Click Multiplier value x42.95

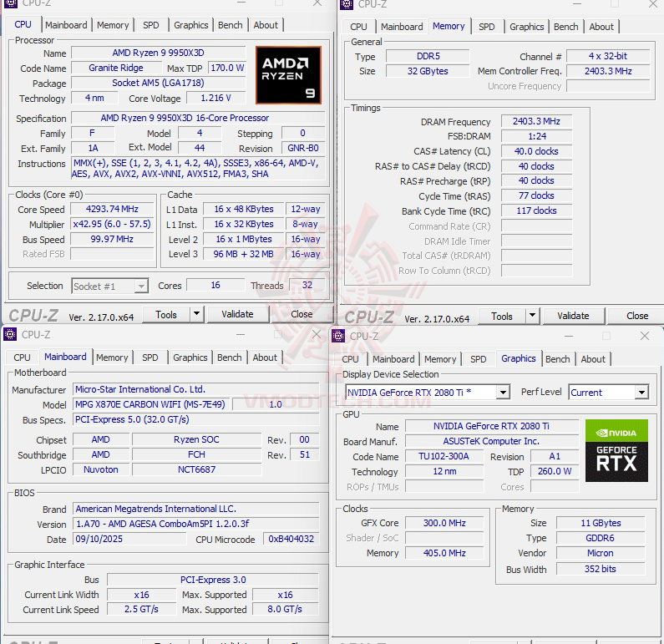pos(112,224)
